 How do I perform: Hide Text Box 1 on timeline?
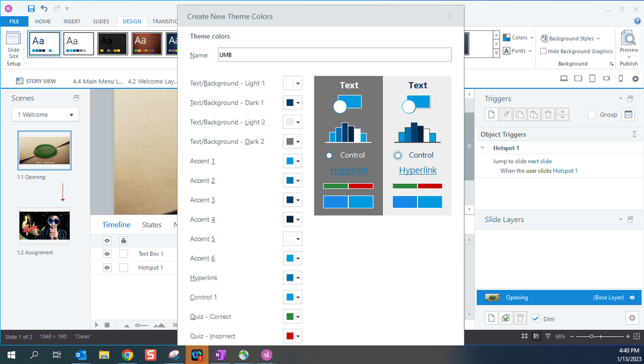point(107,254)
